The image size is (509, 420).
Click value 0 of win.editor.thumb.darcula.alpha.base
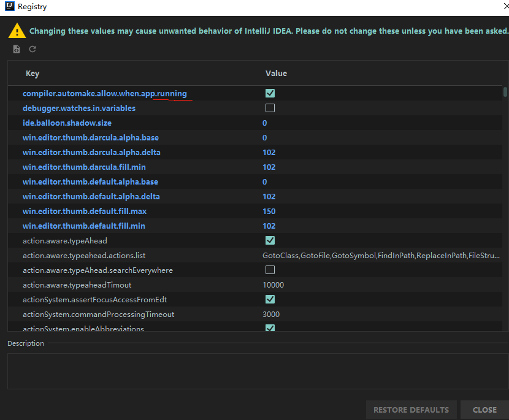tap(264, 137)
